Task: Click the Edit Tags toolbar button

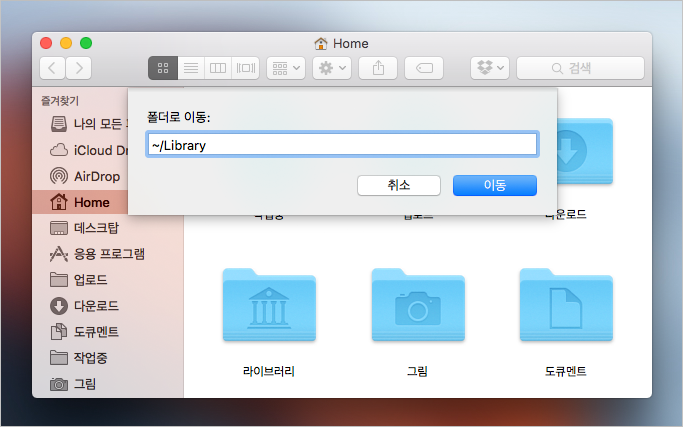Action: coord(424,68)
